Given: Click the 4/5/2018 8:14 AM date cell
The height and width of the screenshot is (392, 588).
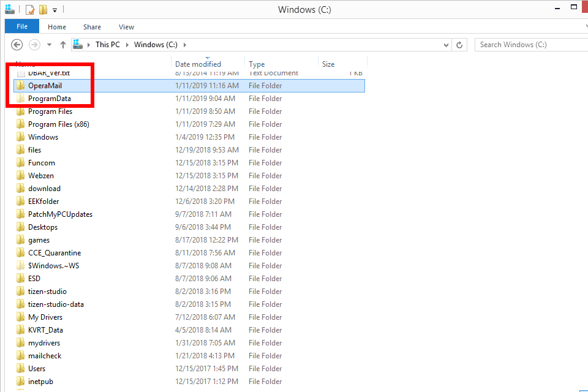Looking at the screenshot, I should point(203,330).
